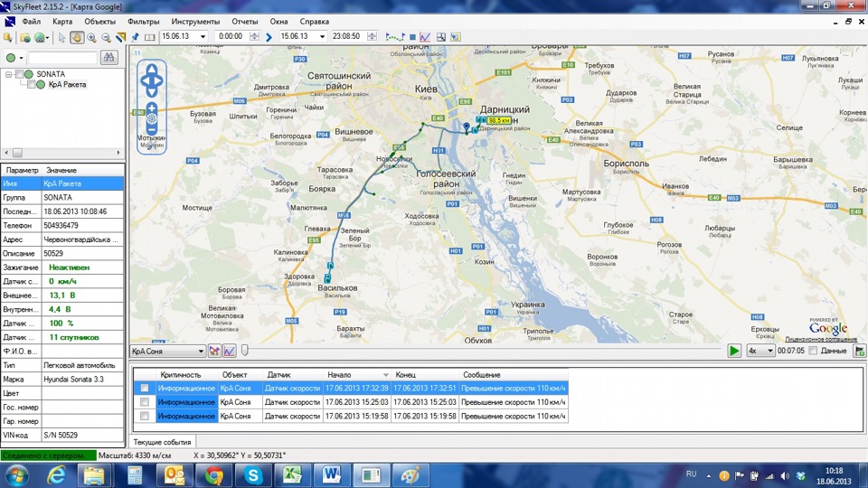Open the graph chart icon in the top toolbar
868x488 pixels.
425,37
